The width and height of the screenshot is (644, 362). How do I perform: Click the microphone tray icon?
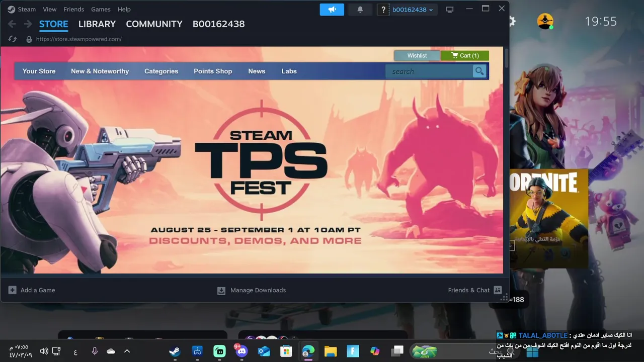pos(95,351)
